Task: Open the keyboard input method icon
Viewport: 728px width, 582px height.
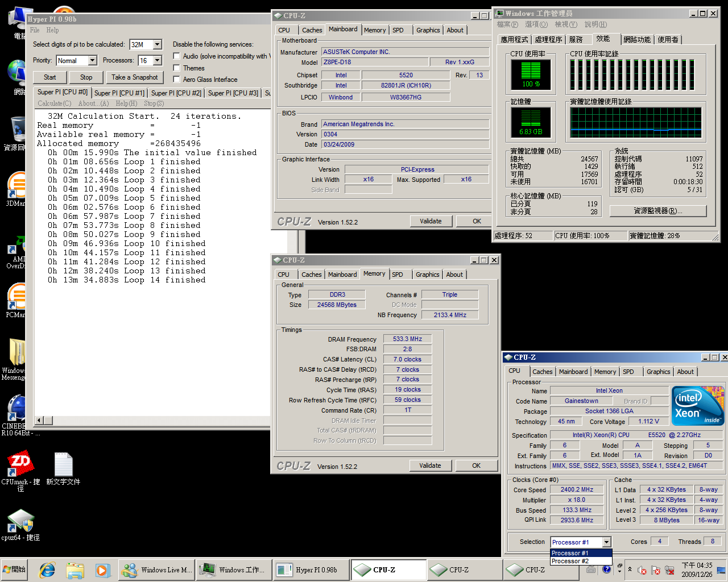Action: click(x=591, y=569)
